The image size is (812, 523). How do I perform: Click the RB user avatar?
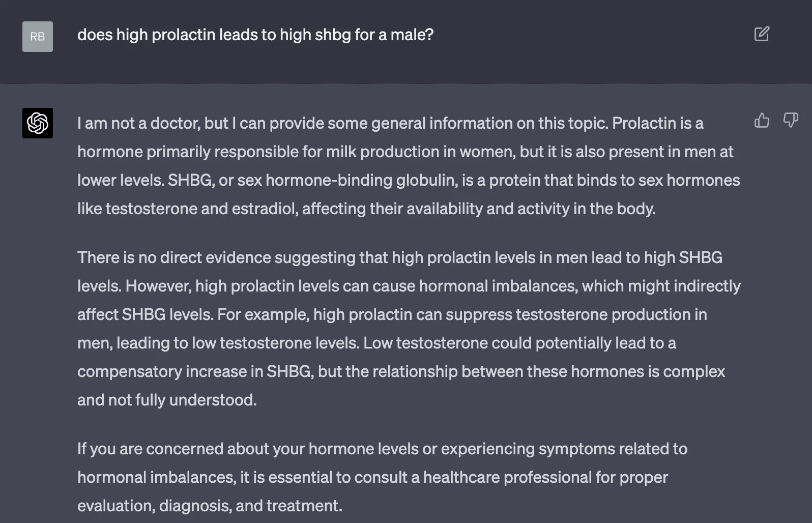pyautogui.click(x=38, y=37)
